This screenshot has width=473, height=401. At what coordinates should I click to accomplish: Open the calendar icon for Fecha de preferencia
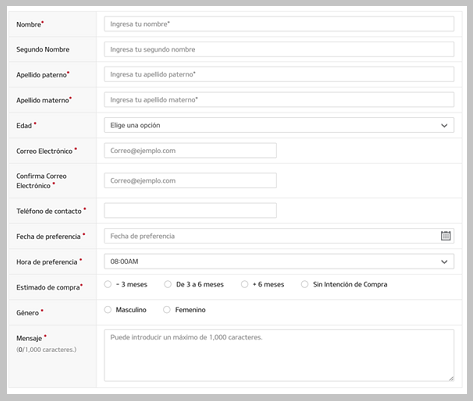(446, 236)
